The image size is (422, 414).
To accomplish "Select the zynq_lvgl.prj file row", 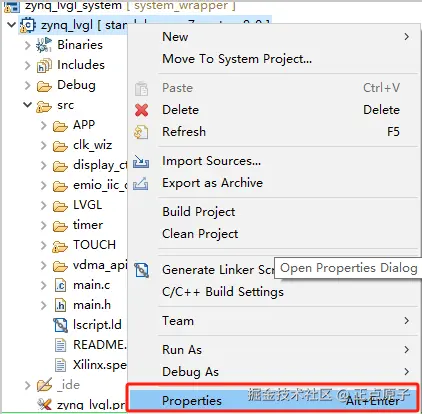I will (82, 405).
